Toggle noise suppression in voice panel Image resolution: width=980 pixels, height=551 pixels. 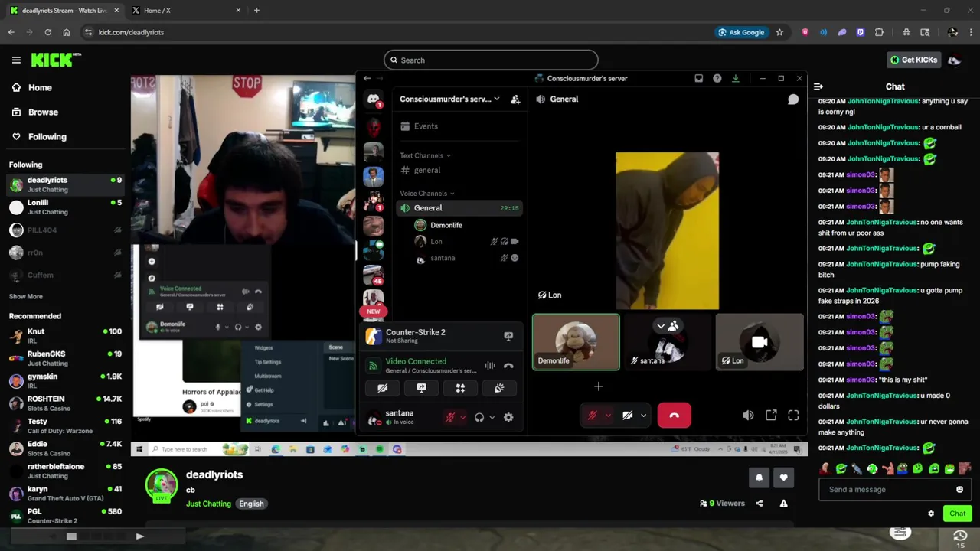(x=490, y=366)
